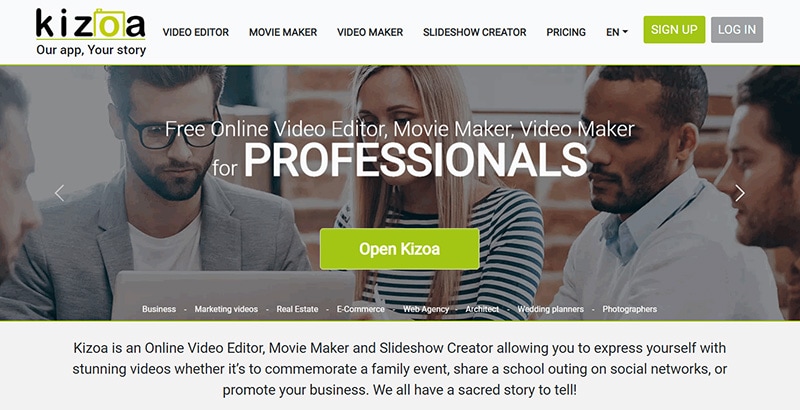Image resolution: width=800 pixels, height=410 pixels.
Task: Select the Business category link
Action: pos(159,309)
